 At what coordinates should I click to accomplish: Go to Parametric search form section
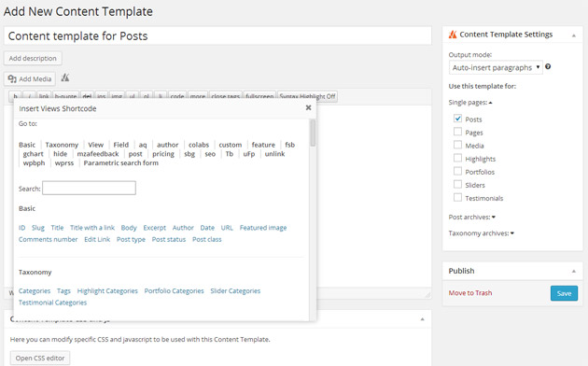point(120,162)
